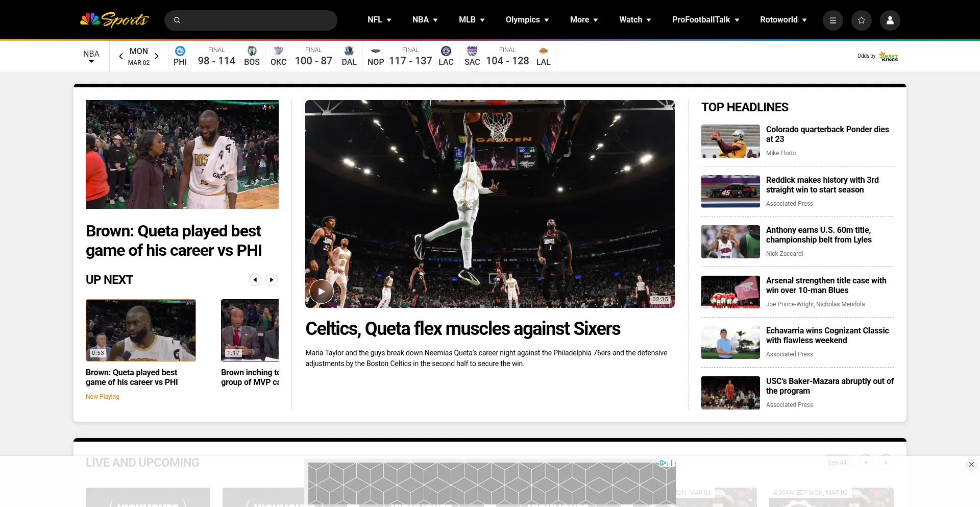Click the favorites star icon
The height and width of the screenshot is (507, 980).
point(862,20)
